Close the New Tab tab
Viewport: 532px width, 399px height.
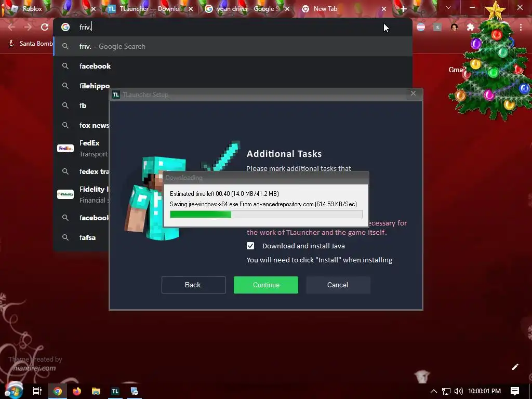[x=384, y=9]
